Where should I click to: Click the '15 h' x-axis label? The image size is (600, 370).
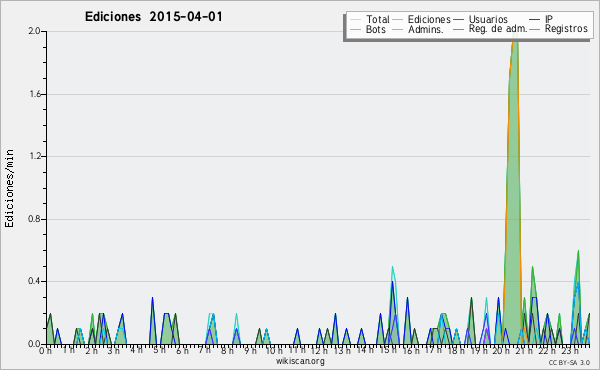tap(388, 350)
